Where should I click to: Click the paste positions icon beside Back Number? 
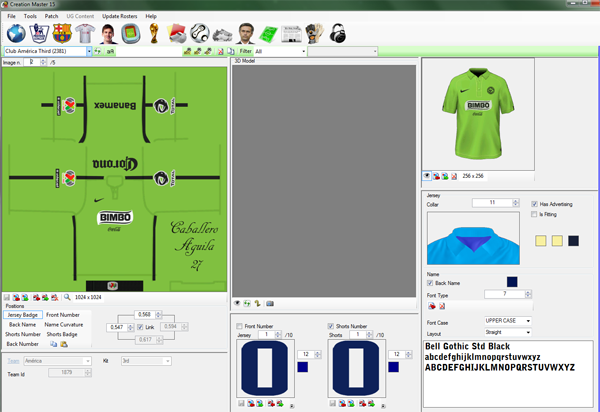click(64, 344)
